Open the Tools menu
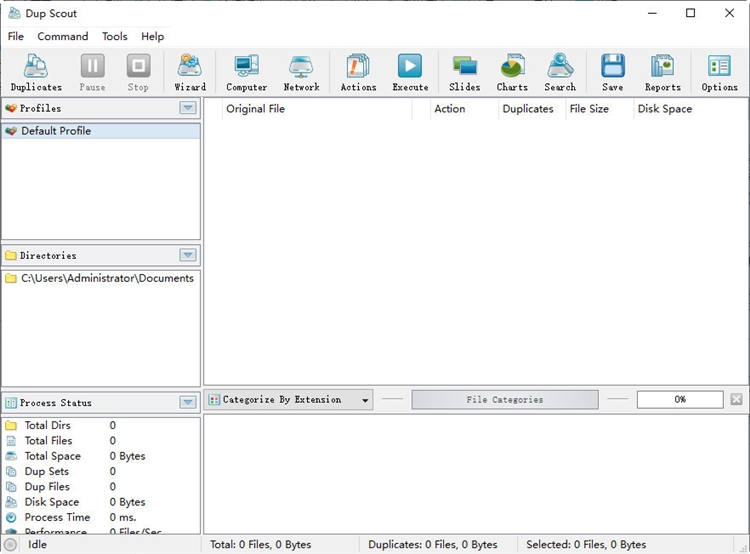750x554 pixels. click(x=115, y=36)
